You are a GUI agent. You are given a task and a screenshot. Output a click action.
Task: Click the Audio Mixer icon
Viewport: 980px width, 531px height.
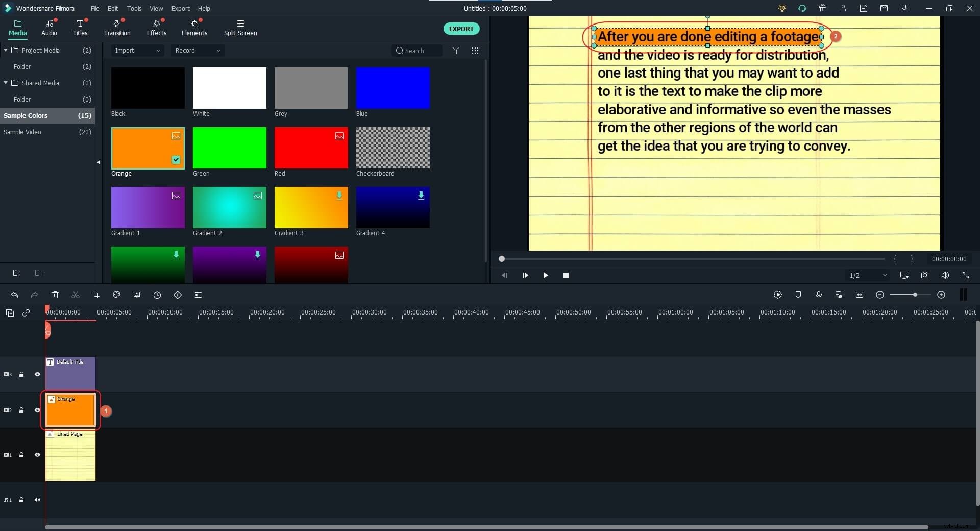pos(839,295)
